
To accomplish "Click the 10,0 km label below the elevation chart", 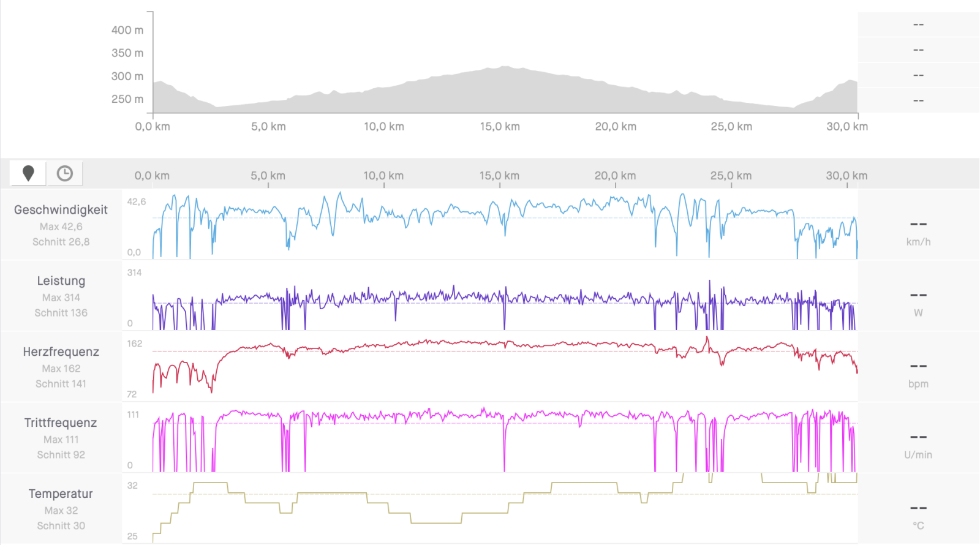I will click(x=384, y=127).
